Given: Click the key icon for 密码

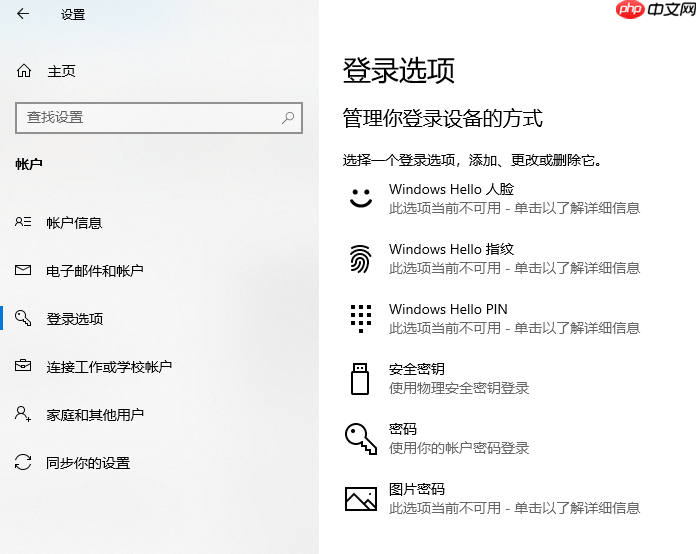Looking at the screenshot, I should point(361,438).
